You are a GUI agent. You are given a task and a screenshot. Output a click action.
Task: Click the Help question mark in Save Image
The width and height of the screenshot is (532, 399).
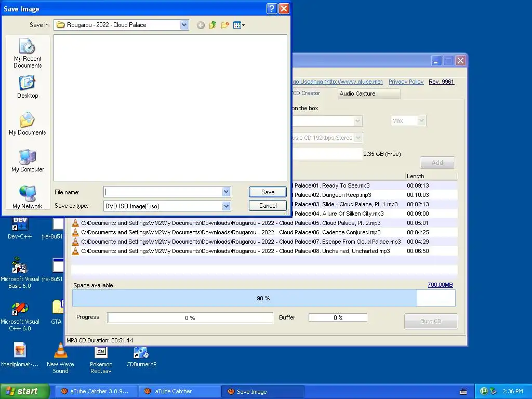pyautogui.click(x=272, y=8)
